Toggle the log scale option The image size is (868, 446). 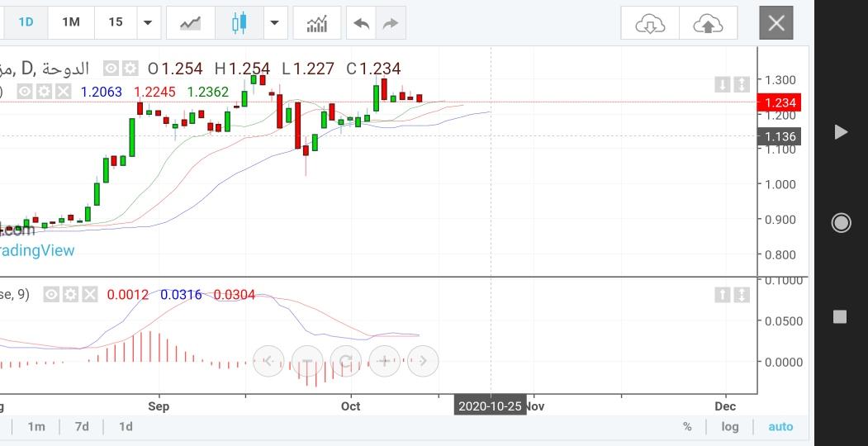pyautogui.click(x=729, y=427)
